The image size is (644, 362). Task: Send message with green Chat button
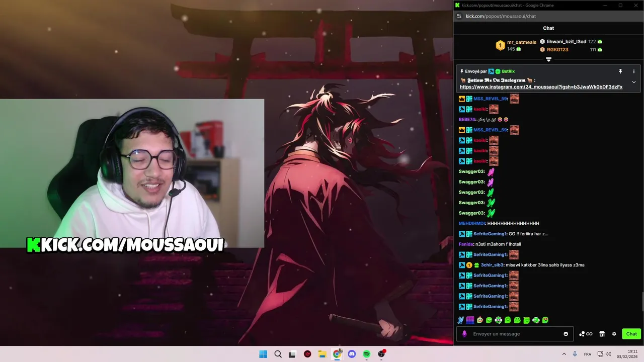click(x=631, y=334)
